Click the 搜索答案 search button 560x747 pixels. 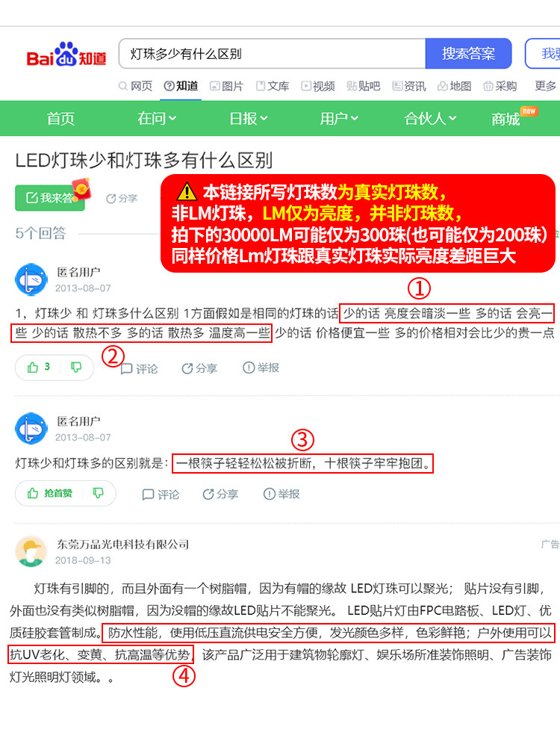pos(468,53)
